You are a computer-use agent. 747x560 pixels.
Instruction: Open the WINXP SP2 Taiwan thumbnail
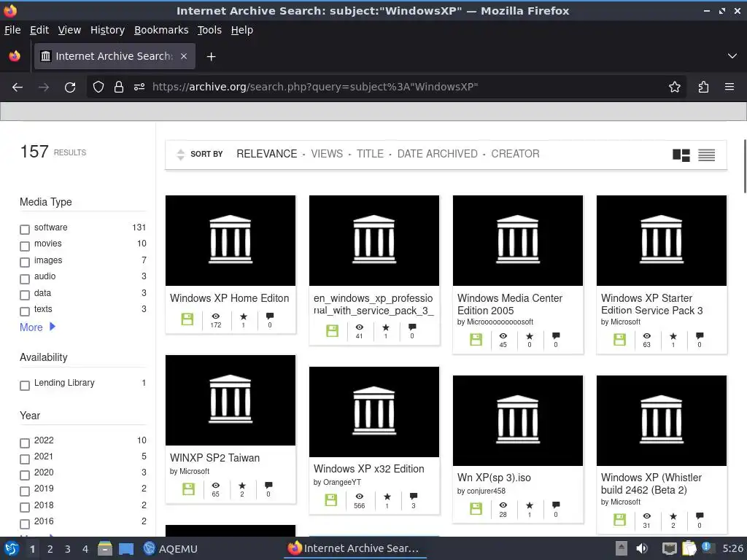click(x=231, y=400)
